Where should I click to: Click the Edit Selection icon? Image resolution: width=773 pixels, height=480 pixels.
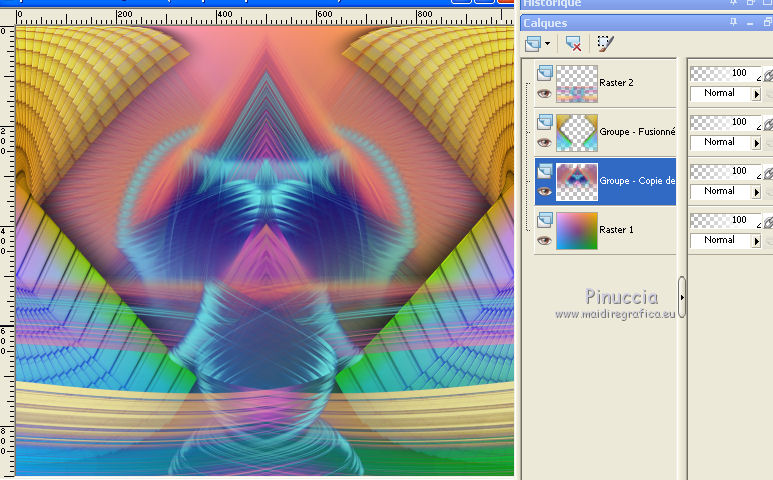click(605, 43)
